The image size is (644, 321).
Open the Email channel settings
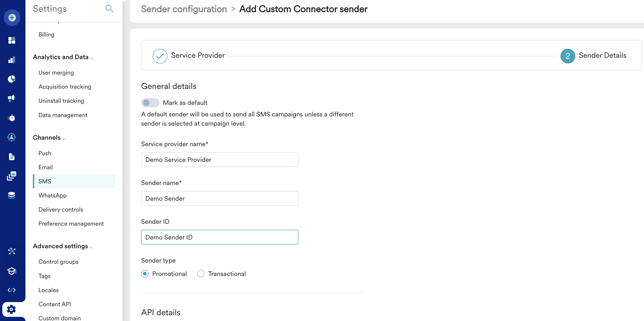coord(46,167)
